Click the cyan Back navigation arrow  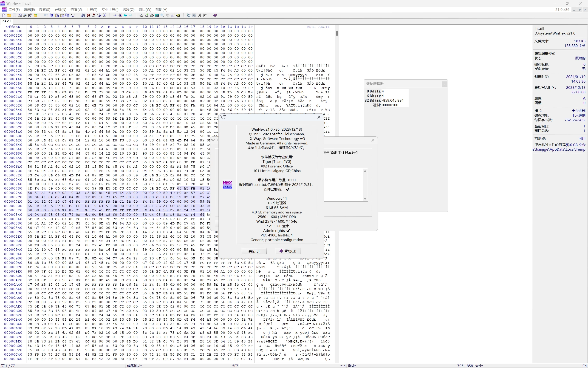click(x=125, y=15)
